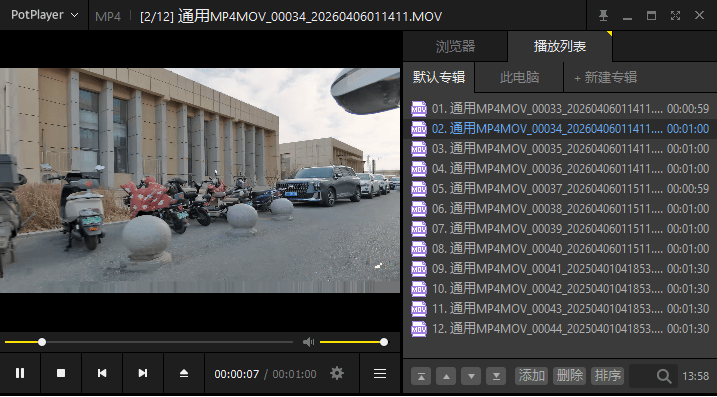The width and height of the screenshot is (717, 397).
Task: Click the 删除 button
Action: pos(570,376)
